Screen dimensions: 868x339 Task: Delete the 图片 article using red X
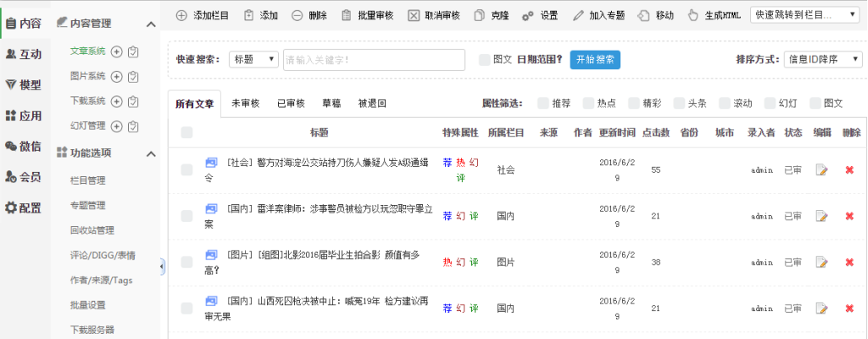(x=849, y=262)
